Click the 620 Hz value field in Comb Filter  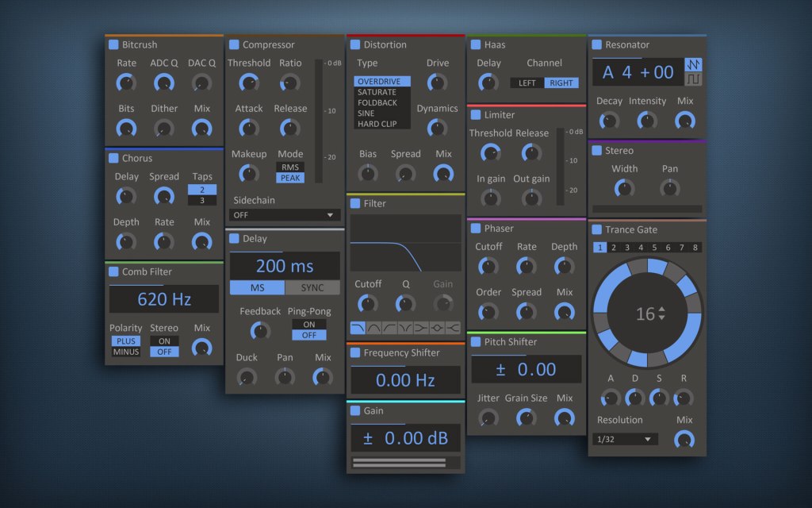(x=163, y=299)
